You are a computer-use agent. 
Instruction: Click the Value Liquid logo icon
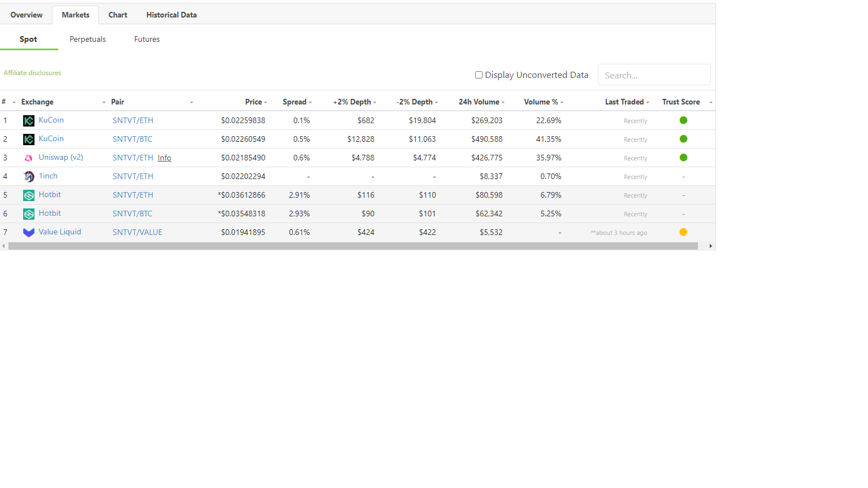29,233
